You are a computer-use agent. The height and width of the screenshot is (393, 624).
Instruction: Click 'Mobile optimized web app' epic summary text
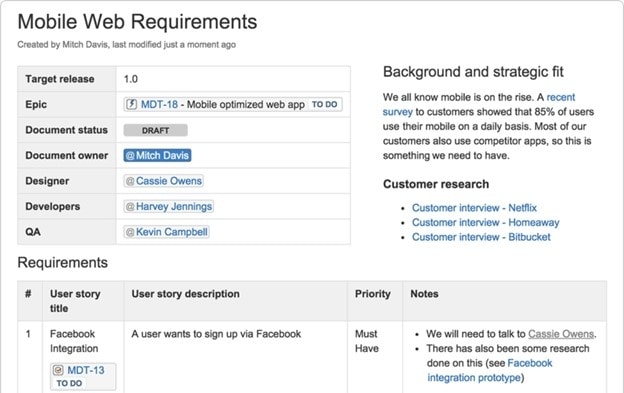(246, 105)
